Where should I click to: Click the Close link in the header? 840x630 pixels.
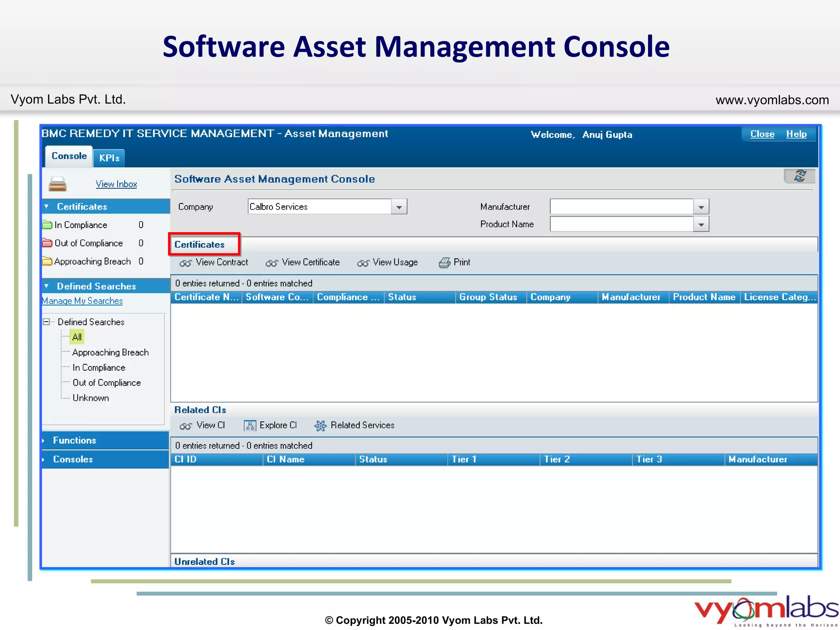(x=762, y=134)
